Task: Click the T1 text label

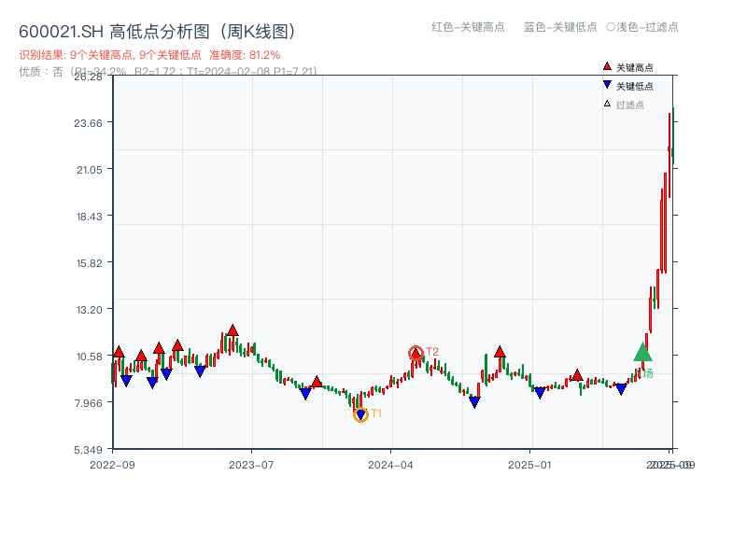Action: pos(376,413)
